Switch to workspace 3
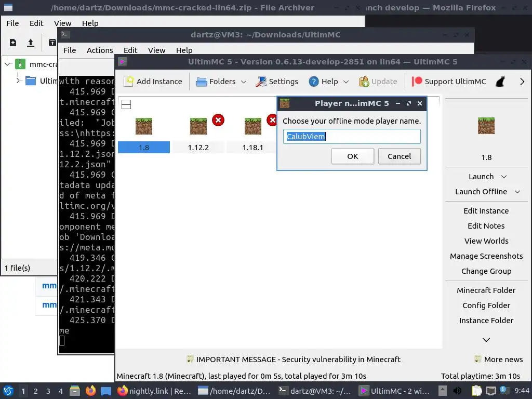This screenshot has width=532, height=399. point(48,391)
